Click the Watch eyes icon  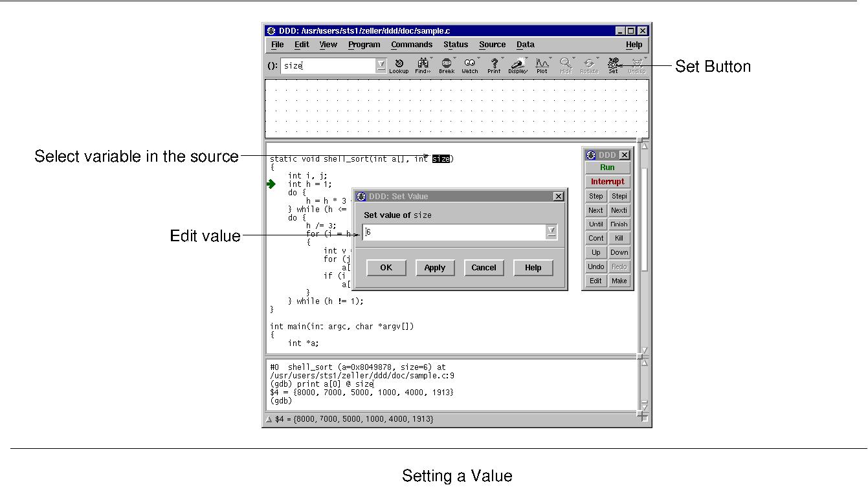[470, 65]
